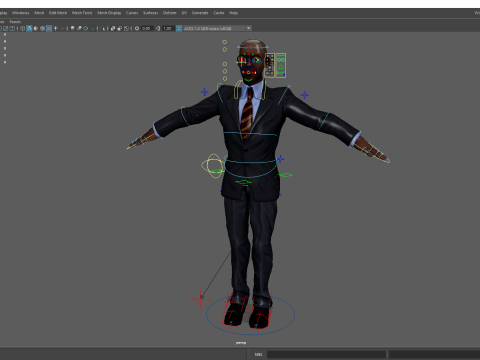Toggle viewport shadows icon
Screen dimensions: 480x360
62,28
